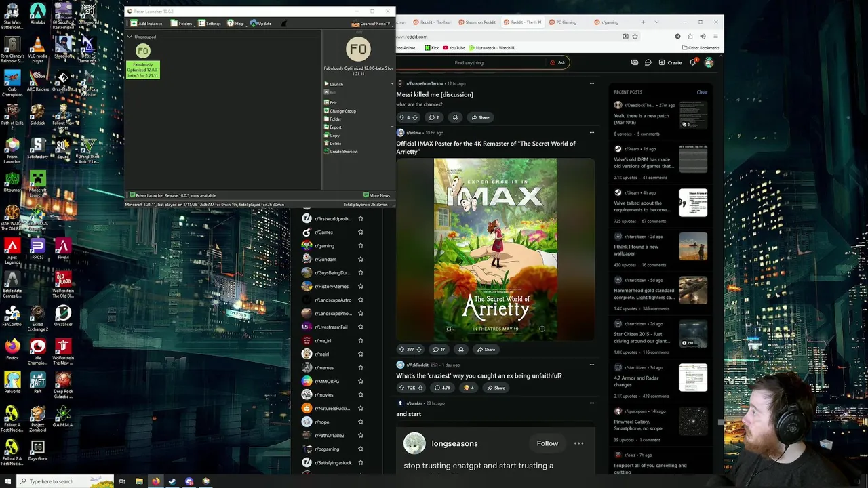Viewport: 868px width, 488px height.
Task: Toggle favorite star for r/LivestreamFail
Action: point(361,327)
